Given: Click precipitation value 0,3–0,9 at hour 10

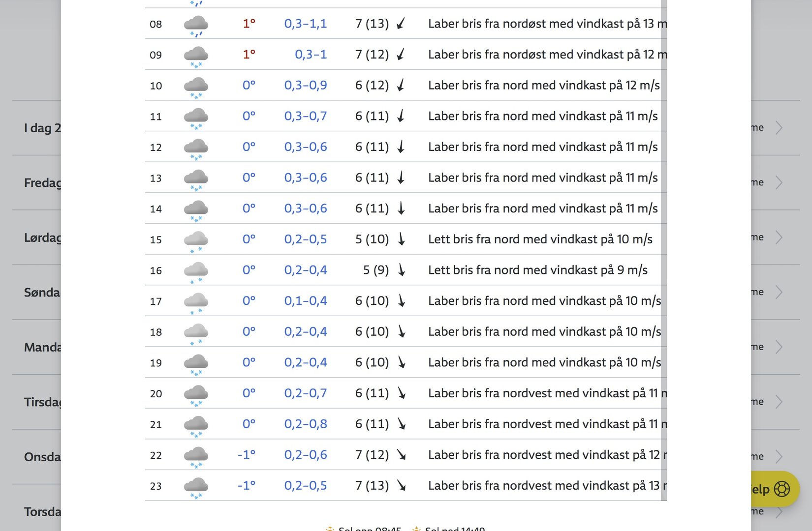Looking at the screenshot, I should [x=305, y=85].
